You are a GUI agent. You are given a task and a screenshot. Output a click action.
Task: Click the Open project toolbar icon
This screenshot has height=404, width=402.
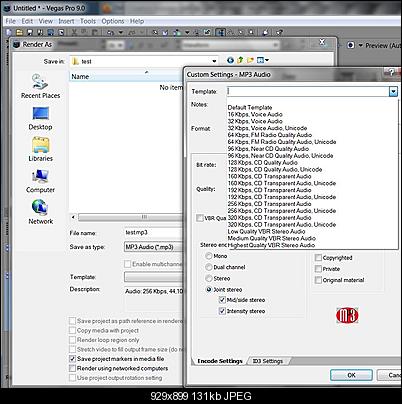pos(19,32)
